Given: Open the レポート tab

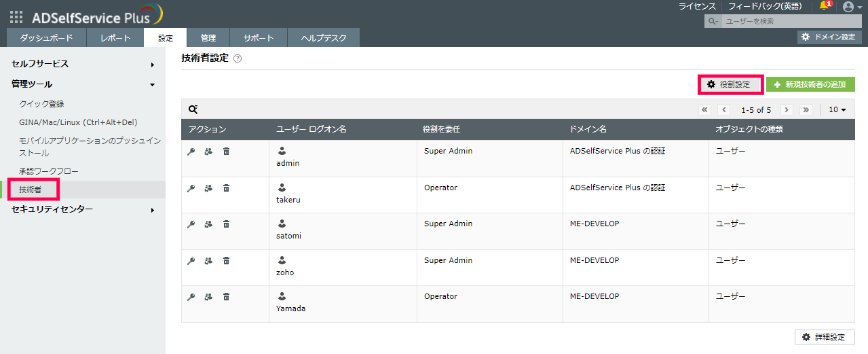Looking at the screenshot, I should [115, 38].
